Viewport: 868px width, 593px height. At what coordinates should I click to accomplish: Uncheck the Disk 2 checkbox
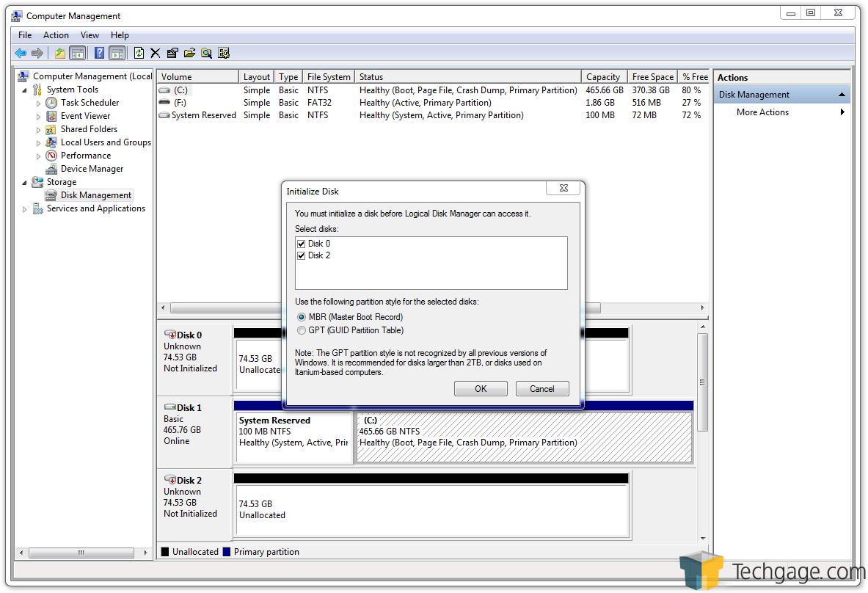click(x=301, y=255)
